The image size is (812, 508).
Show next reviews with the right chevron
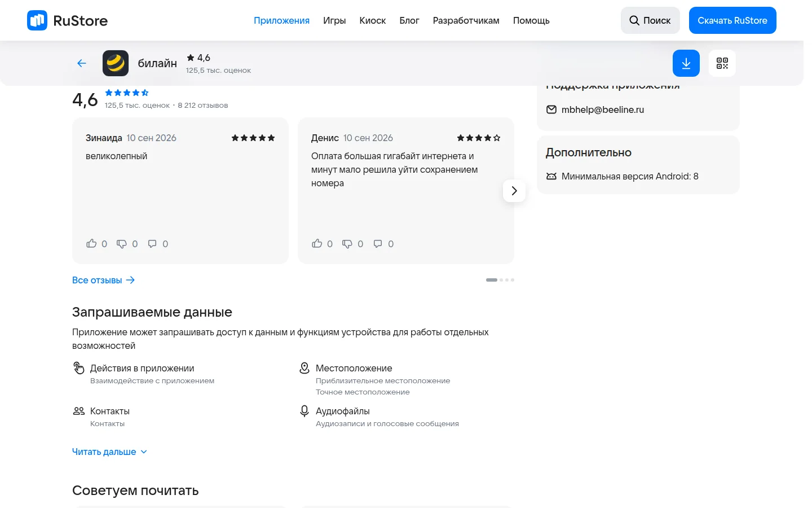click(x=514, y=191)
